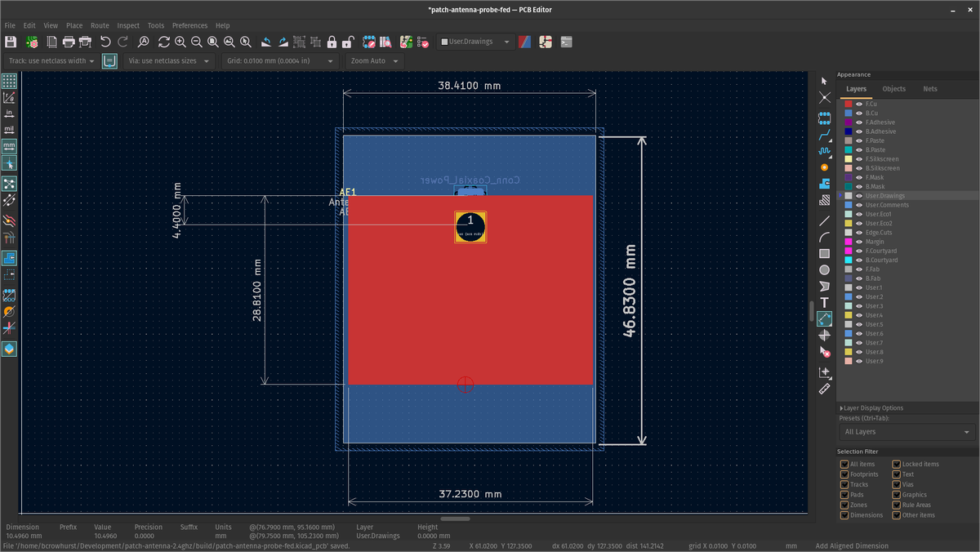The width and height of the screenshot is (980, 552).
Task: Pick the Add Footprint tool
Action: coord(824,118)
